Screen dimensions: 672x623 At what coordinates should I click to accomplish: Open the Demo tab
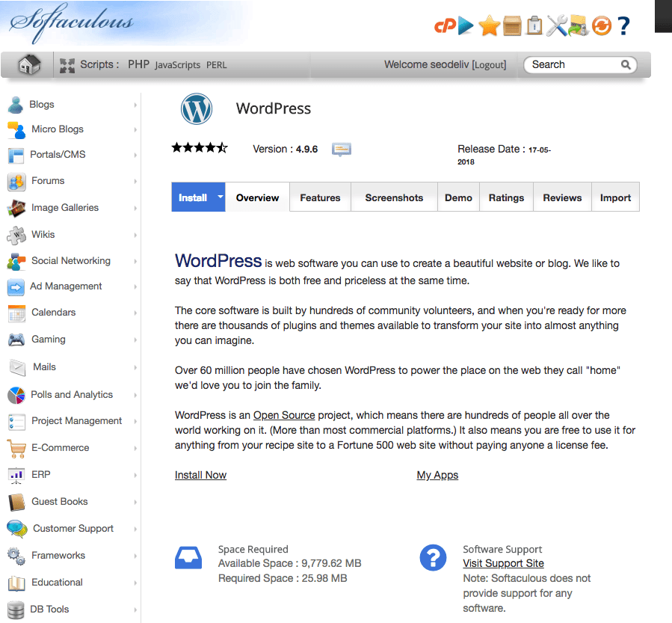tap(458, 197)
